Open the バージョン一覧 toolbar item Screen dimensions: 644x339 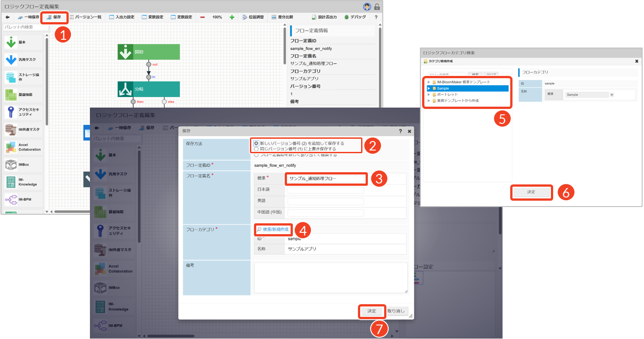pos(85,17)
